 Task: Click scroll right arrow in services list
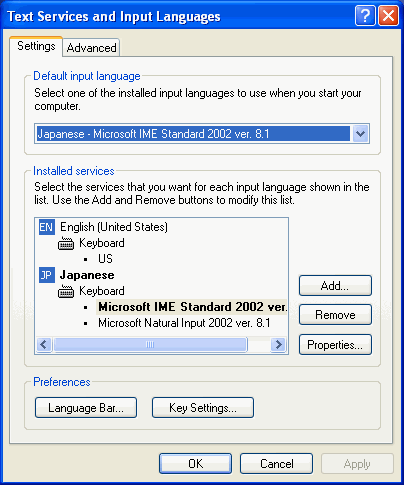pyautogui.click(x=278, y=344)
